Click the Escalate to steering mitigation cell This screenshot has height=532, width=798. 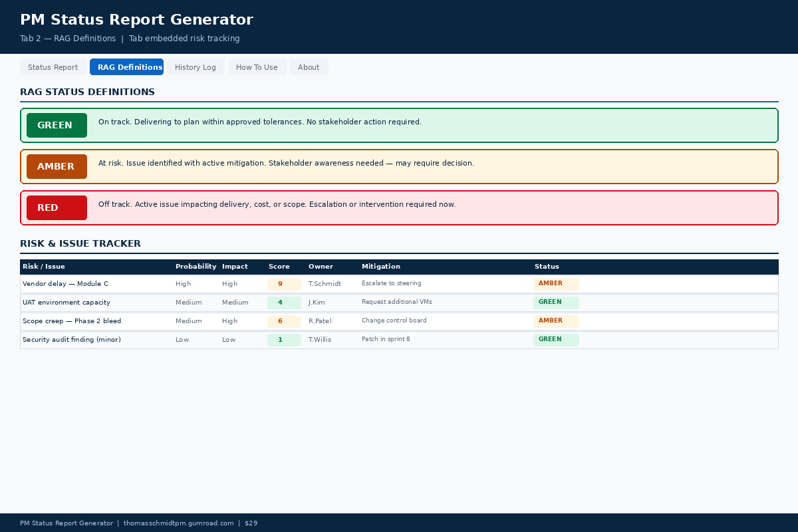click(x=392, y=284)
